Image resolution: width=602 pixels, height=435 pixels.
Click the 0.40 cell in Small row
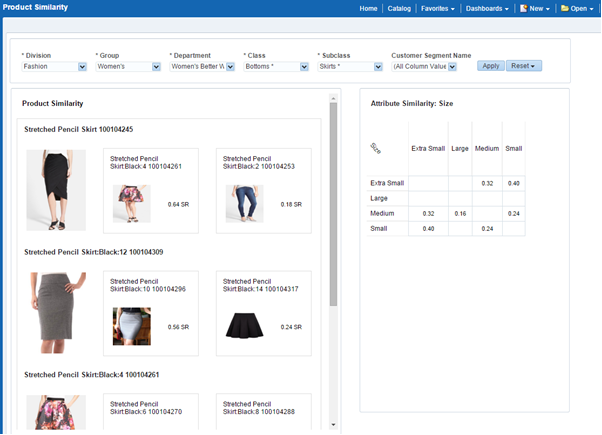click(428, 229)
